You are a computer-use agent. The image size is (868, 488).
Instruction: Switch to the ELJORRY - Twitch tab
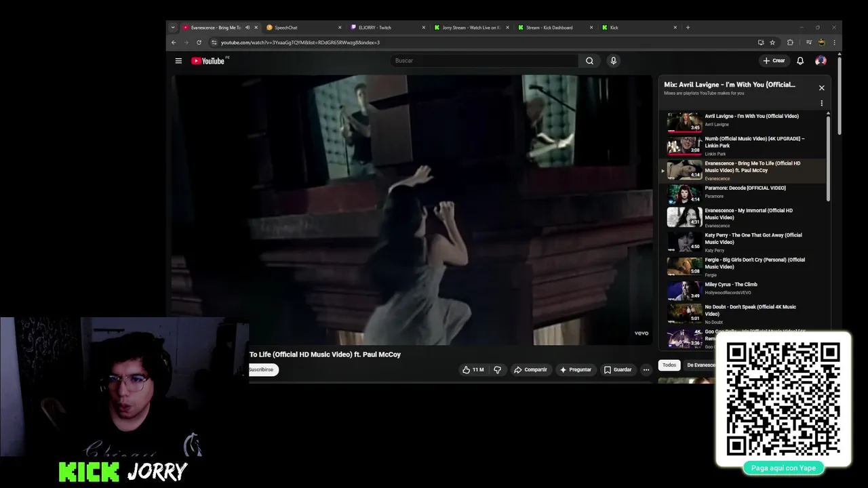pyautogui.click(x=387, y=28)
